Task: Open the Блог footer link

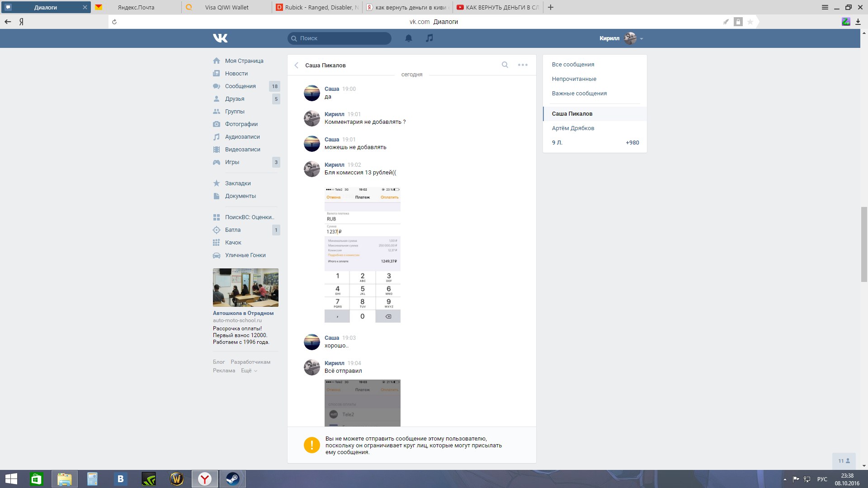Action: (219, 362)
